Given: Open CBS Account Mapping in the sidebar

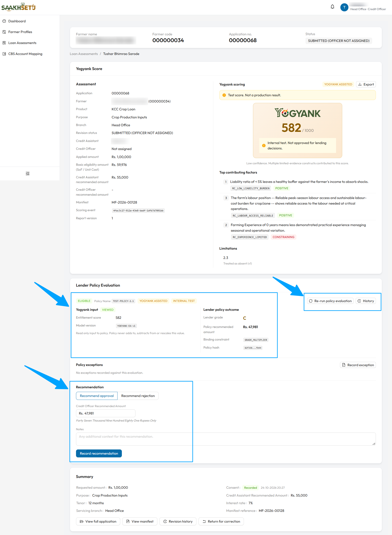Looking at the screenshot, I should pyautogui.click(x=25, y=54).
